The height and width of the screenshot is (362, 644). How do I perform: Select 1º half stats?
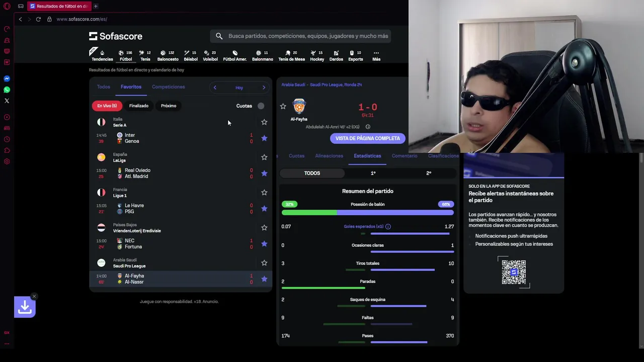point(373,173)
